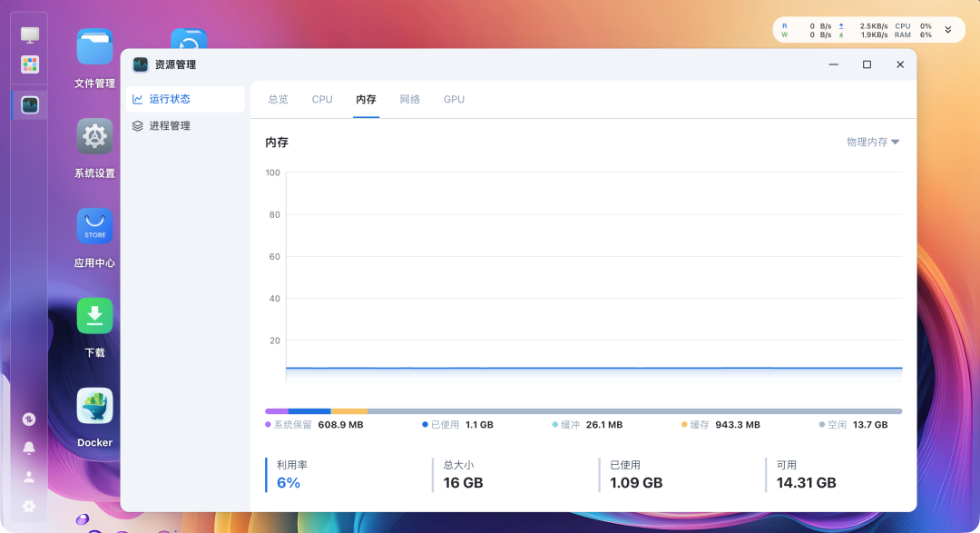Viewport: 980px width, 533px height.
Task: Open the 下载 download manager
Action: coord(93,317)
